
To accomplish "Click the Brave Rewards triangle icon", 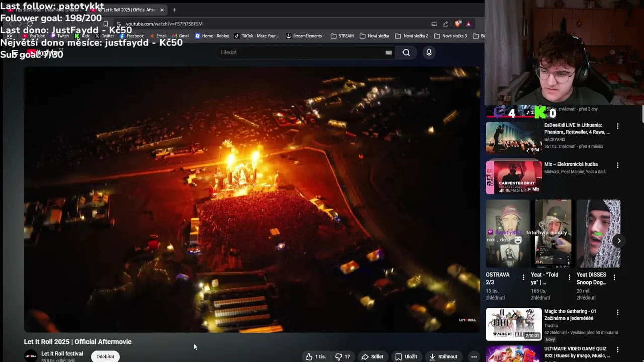I will (x=468, y=24).
